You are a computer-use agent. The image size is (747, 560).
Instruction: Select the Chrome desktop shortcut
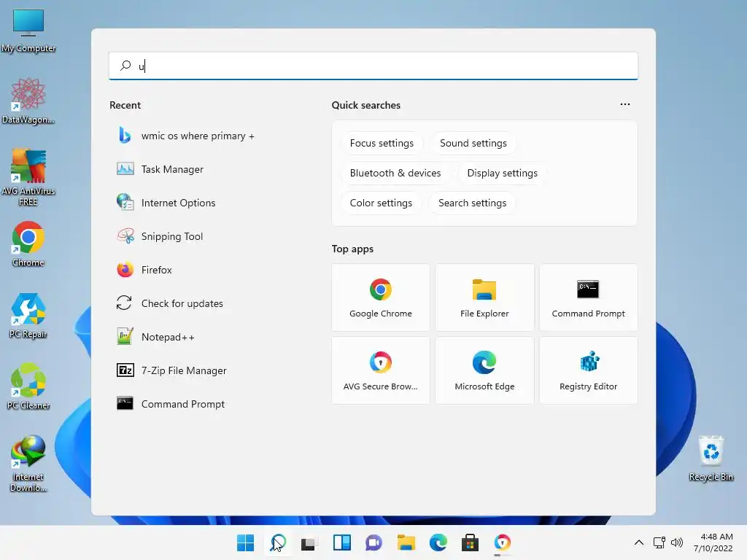point(28,244)
